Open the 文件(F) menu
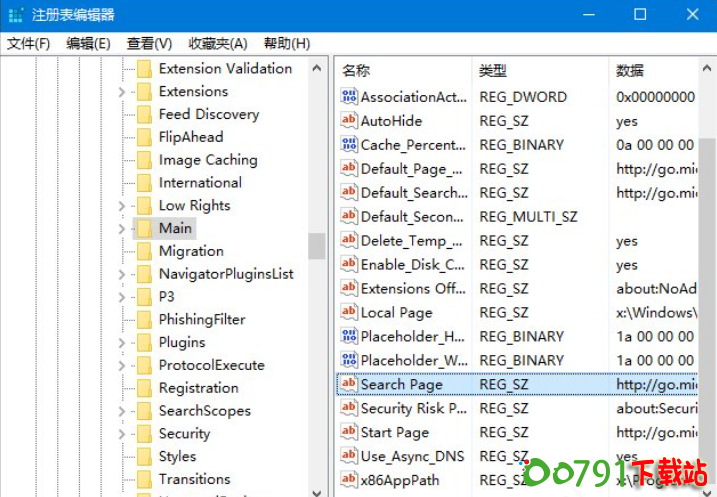Viewport: 717px width, 497px height. (x=28, y=44)
